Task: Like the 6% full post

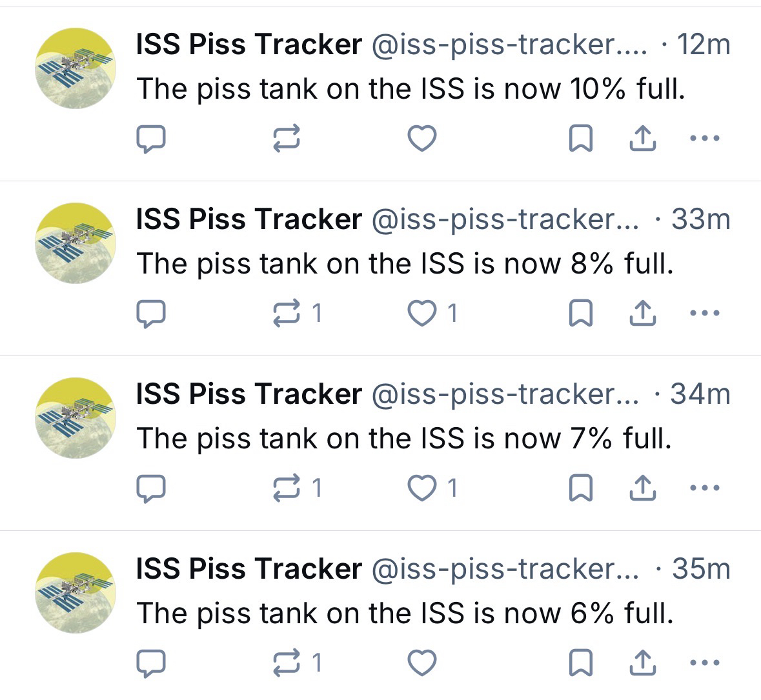Action: [x=422, y=663]
